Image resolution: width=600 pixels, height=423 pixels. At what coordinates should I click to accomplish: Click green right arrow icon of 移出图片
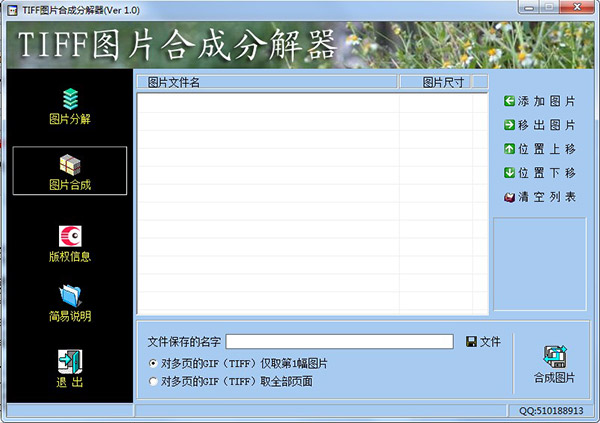tap(509, 125)
